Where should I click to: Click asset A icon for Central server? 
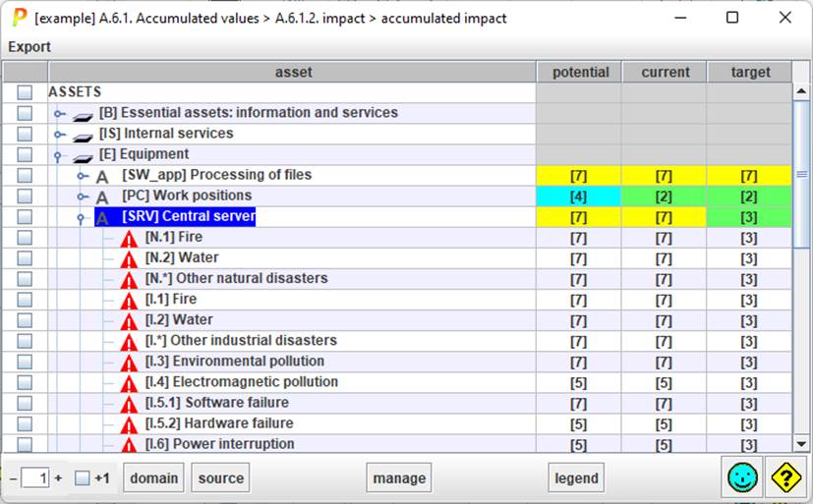tap(102, 218)
